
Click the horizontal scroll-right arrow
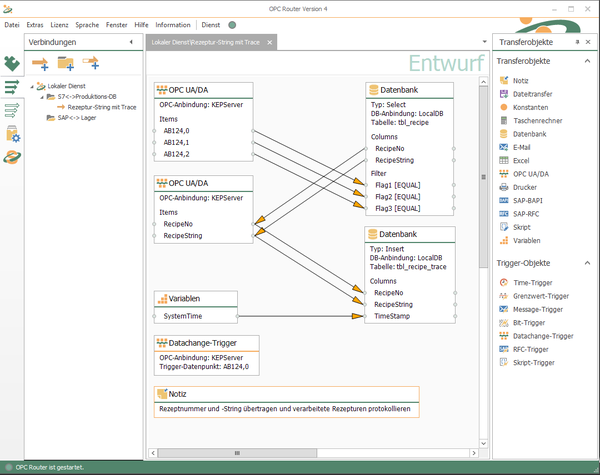tap(474, 453)
